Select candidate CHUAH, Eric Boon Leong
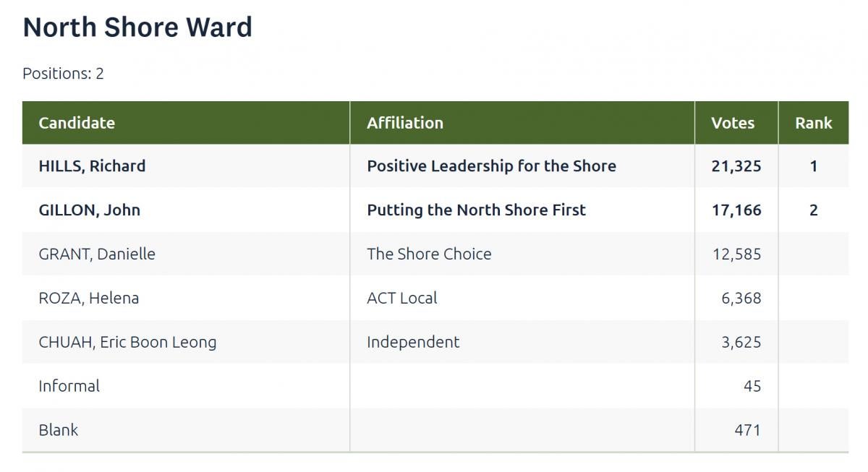Viewport: 868px width, 472px height. point(127,342)
